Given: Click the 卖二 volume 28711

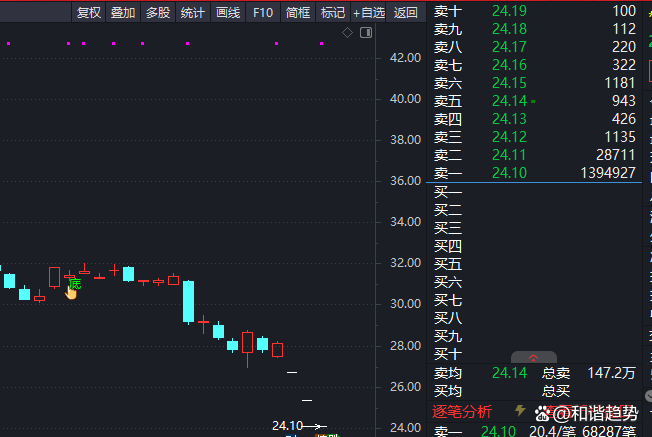Looking at the screenshot, I should (616, 155).
